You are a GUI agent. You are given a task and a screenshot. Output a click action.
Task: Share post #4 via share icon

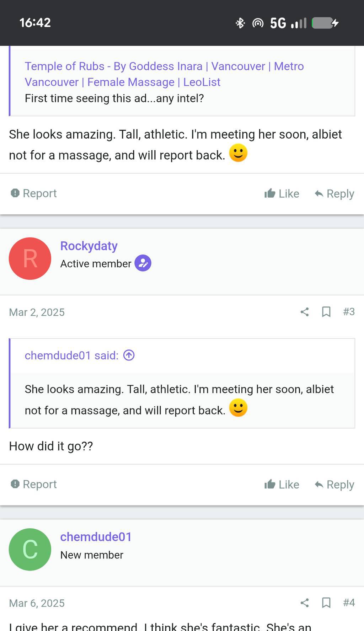304,603
